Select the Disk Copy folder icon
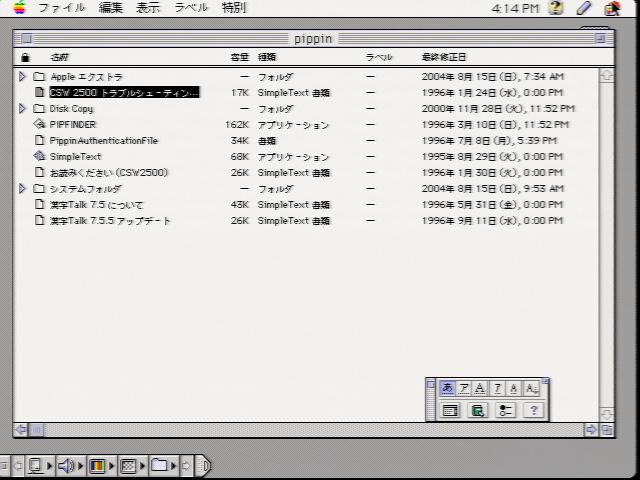 coord(39,108)
